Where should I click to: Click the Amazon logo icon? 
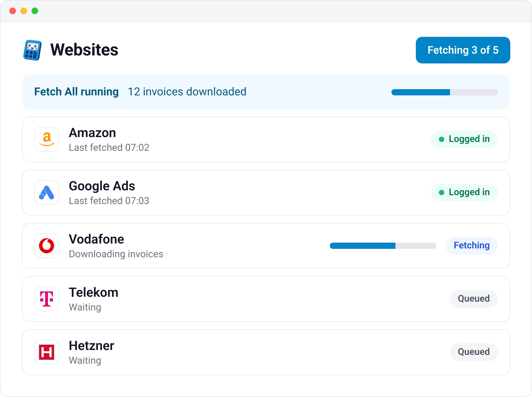47,139
